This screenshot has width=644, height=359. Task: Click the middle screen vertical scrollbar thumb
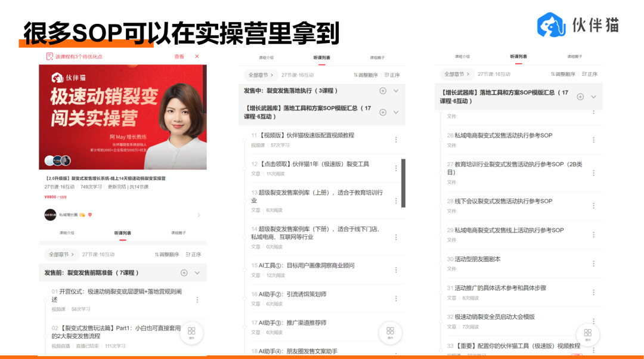403,183
